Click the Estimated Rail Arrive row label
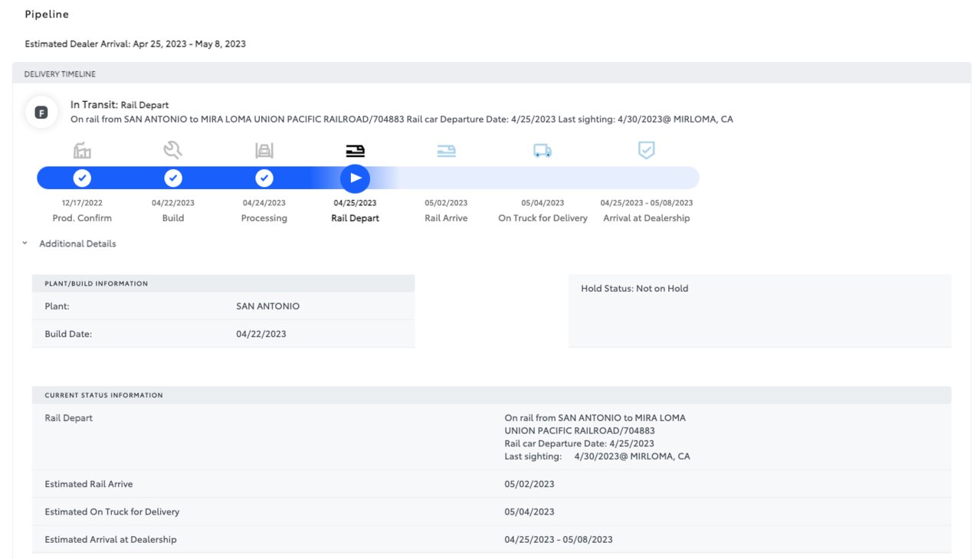980x559 pixels. point(89,484)
